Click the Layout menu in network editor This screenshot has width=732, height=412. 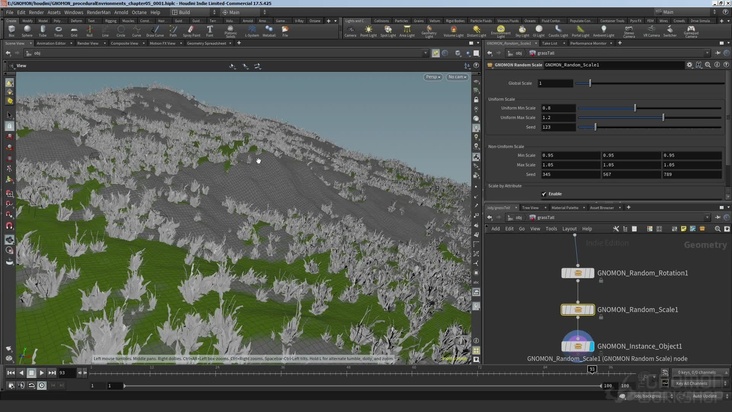569,228
